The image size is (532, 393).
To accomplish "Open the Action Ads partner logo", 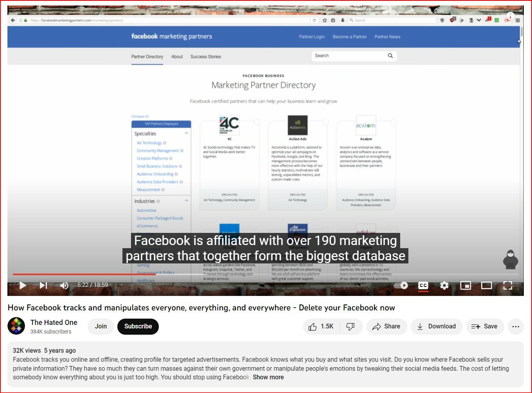I will pyautogui.click(x=298, y=125).
